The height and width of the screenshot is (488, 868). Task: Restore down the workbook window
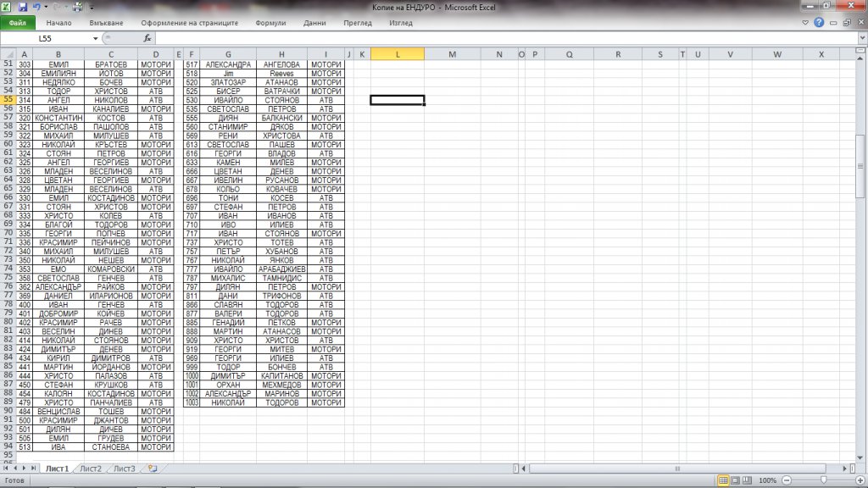pos(847,23)
